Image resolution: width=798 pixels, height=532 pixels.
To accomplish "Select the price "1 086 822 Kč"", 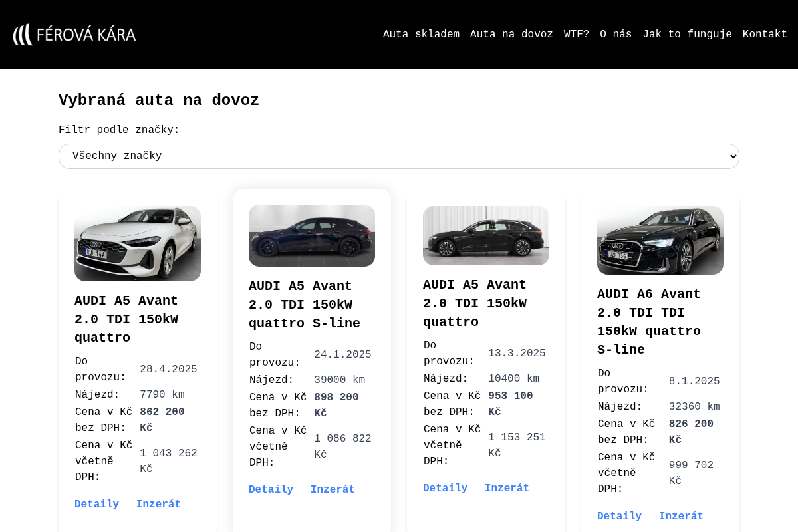I will tap(342, 447).
